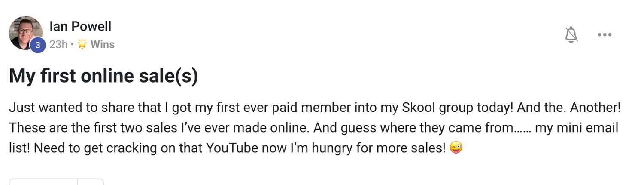Click the level 3 badge on avatar
The height and width of the screenshot is (185, 644).
click(38, 45)
